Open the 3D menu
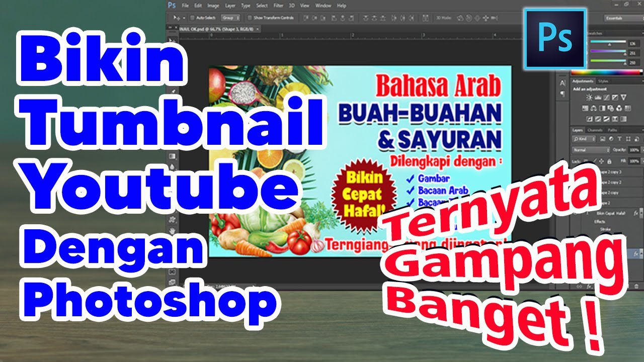Viewport: 644px width, 362px height. pyautogui.click(x=292, y=6)
